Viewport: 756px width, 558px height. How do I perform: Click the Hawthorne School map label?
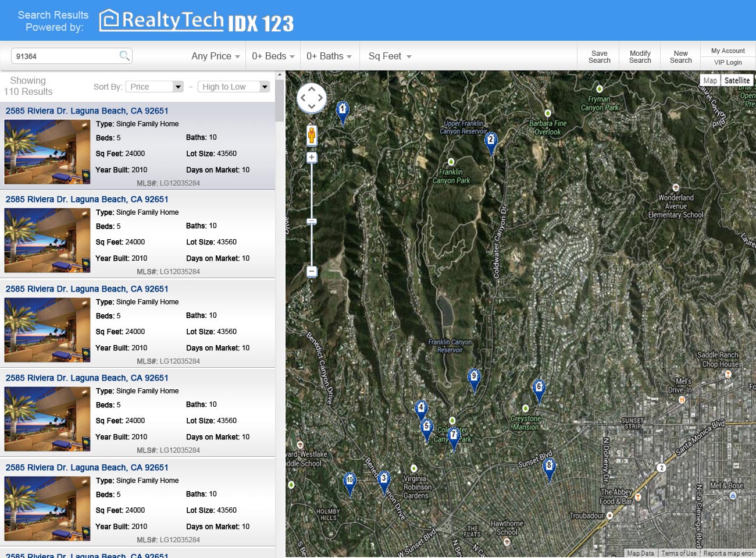pos(507,528)
